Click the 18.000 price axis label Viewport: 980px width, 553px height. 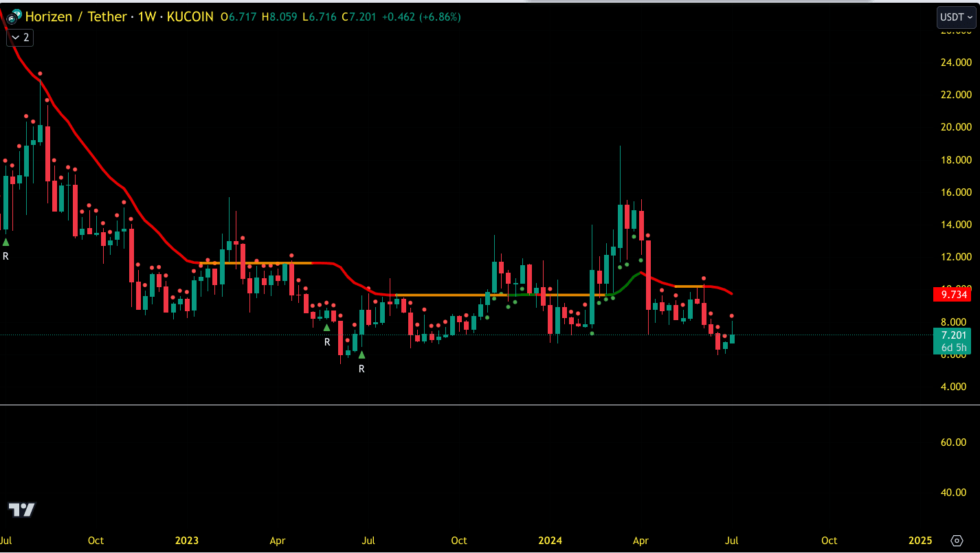[x=956, y=160]
